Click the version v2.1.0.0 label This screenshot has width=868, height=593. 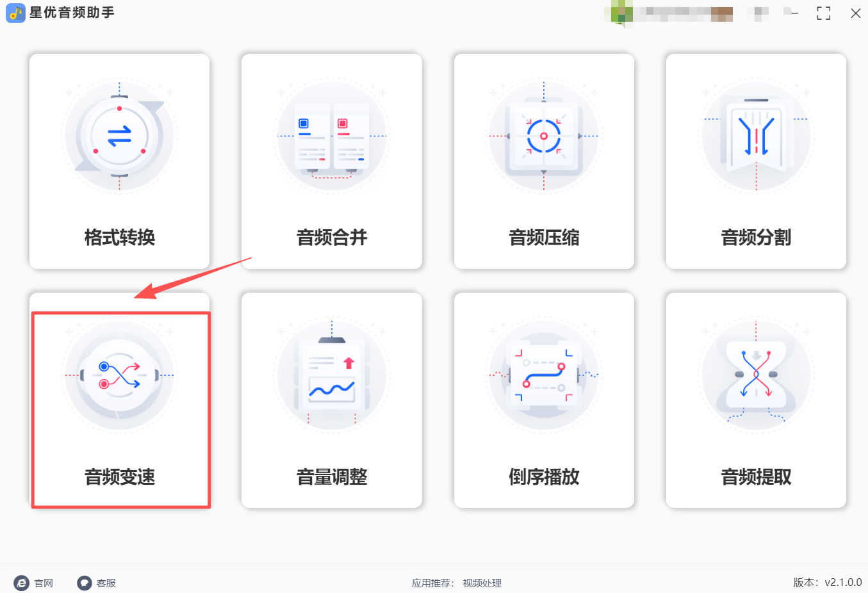click(828, 583)
